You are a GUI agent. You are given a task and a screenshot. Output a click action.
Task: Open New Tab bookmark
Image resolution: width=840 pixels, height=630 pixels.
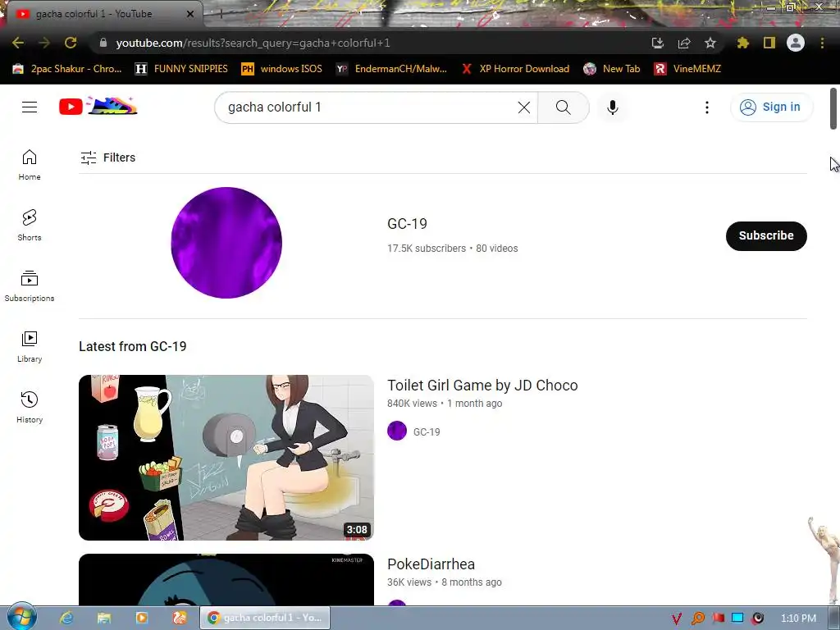pos(612,69)
